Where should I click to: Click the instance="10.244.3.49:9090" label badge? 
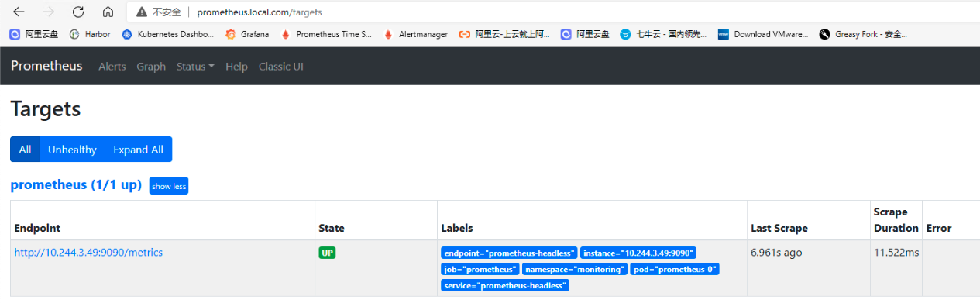[638, 253]
